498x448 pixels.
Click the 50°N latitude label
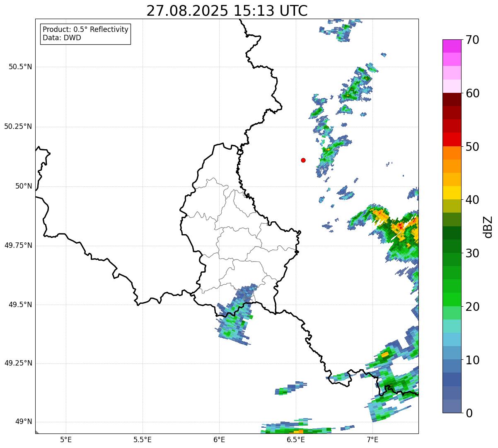pos(24,186)
